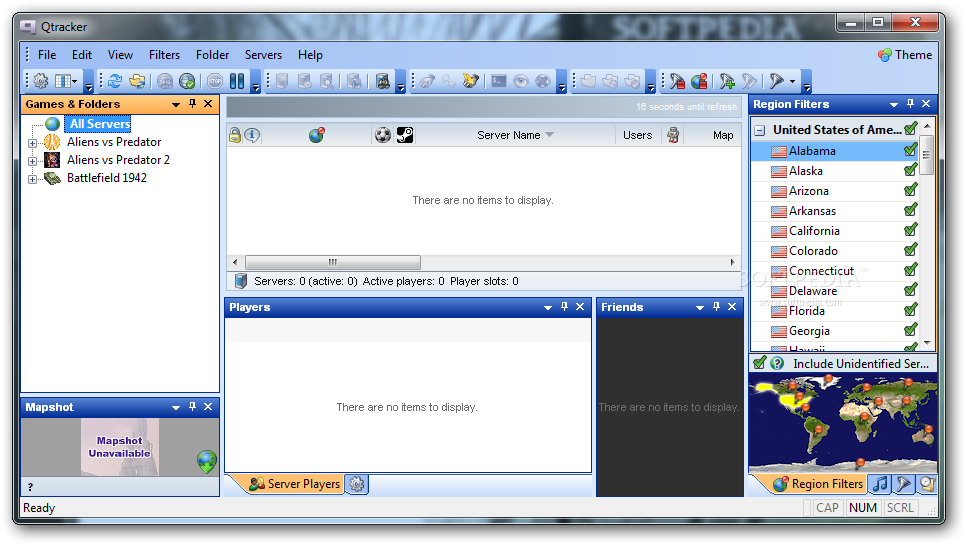Sort by the Users column header
The width and height of the screenshot is (966, 545).
pos(638,135)
